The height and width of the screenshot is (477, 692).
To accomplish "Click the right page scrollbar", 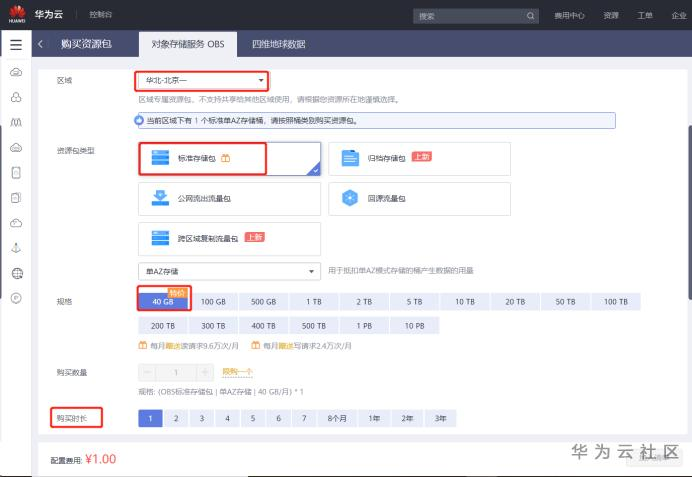I will pyautogui.click(x=689, y=212).
